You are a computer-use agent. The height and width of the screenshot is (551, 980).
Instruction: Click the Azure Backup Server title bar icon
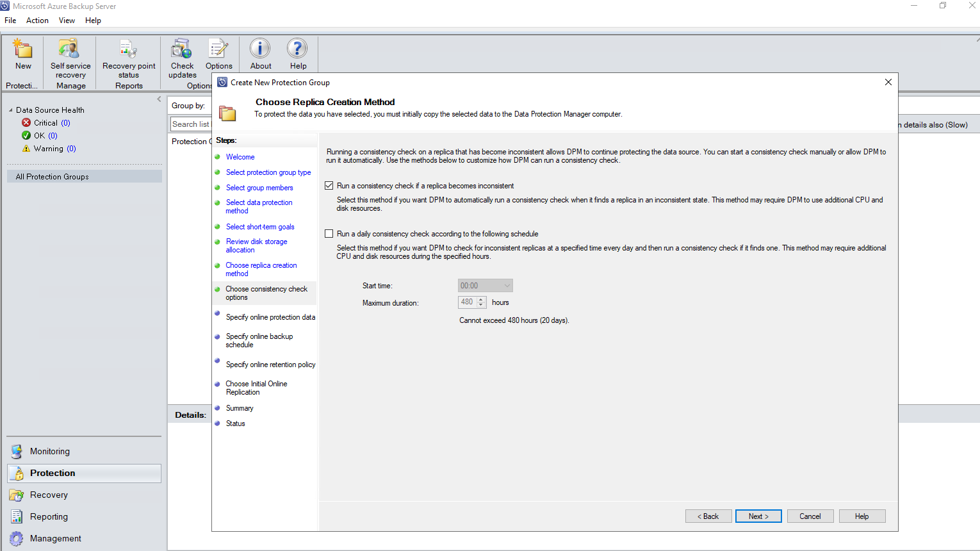[5, 6]
